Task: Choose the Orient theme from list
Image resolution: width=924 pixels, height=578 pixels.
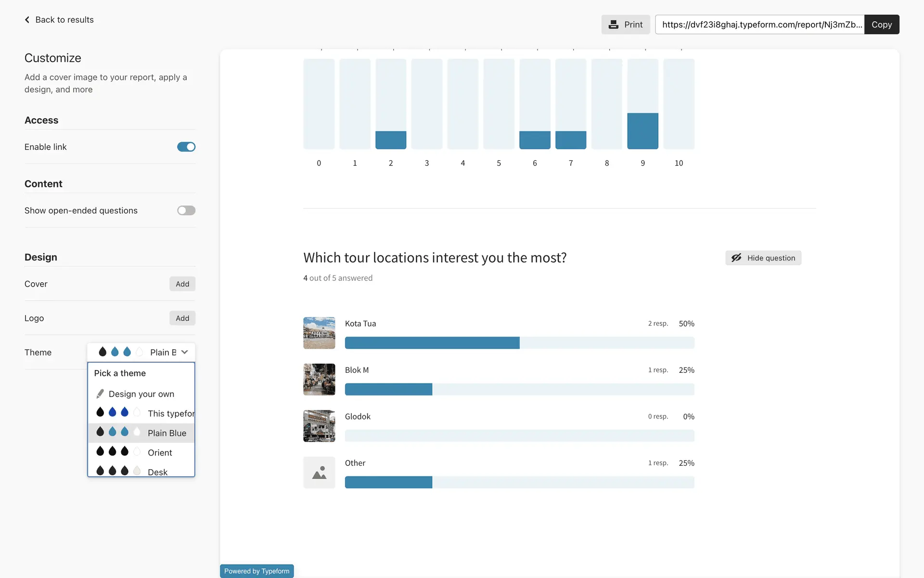Action: tap(160, 453)
